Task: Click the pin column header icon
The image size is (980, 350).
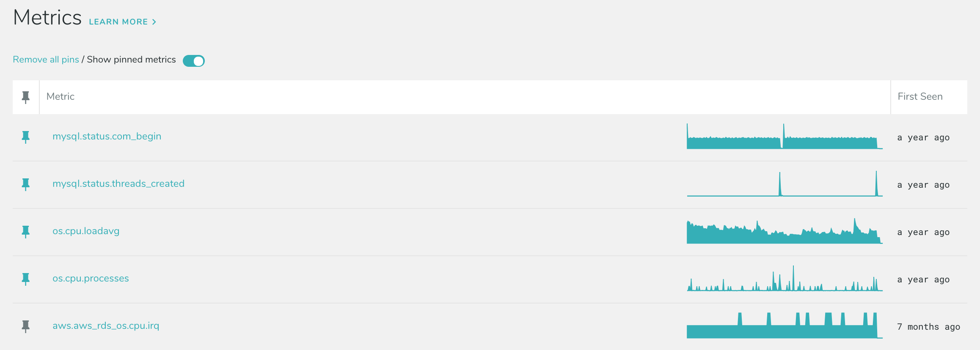Action: [26, 97]
